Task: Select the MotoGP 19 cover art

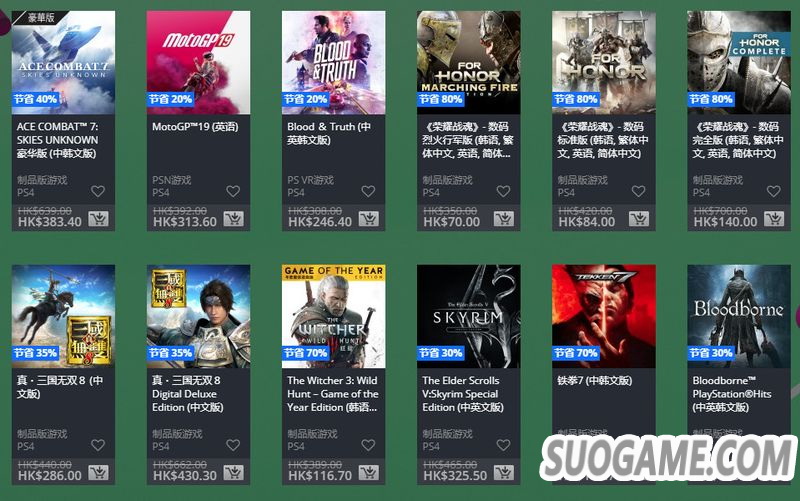Action: pos(198,63)
